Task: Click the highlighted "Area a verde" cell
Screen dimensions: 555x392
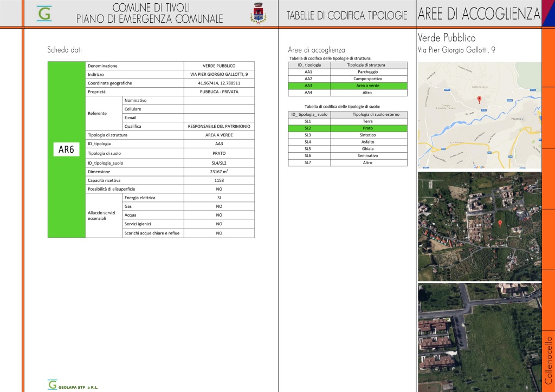Action: point(368,86)
